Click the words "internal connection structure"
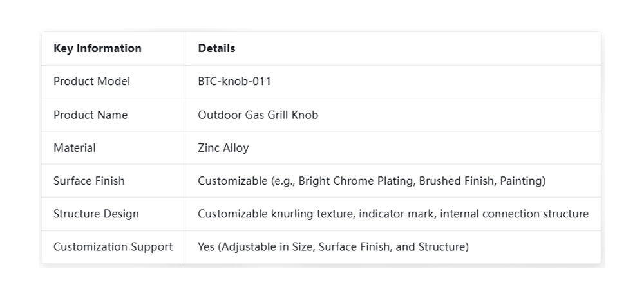 pos(515,214)
